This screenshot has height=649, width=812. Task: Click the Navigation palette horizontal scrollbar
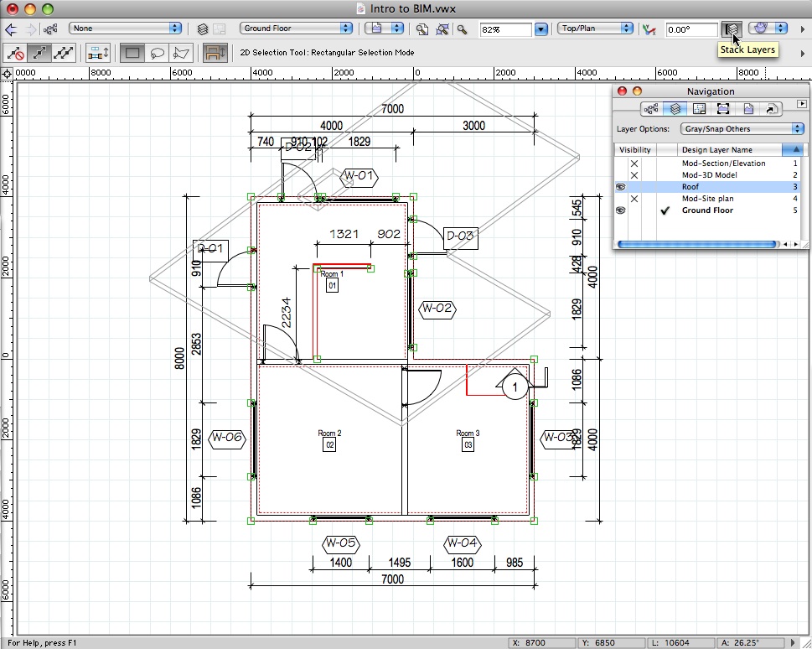click(x=696, y=244)
